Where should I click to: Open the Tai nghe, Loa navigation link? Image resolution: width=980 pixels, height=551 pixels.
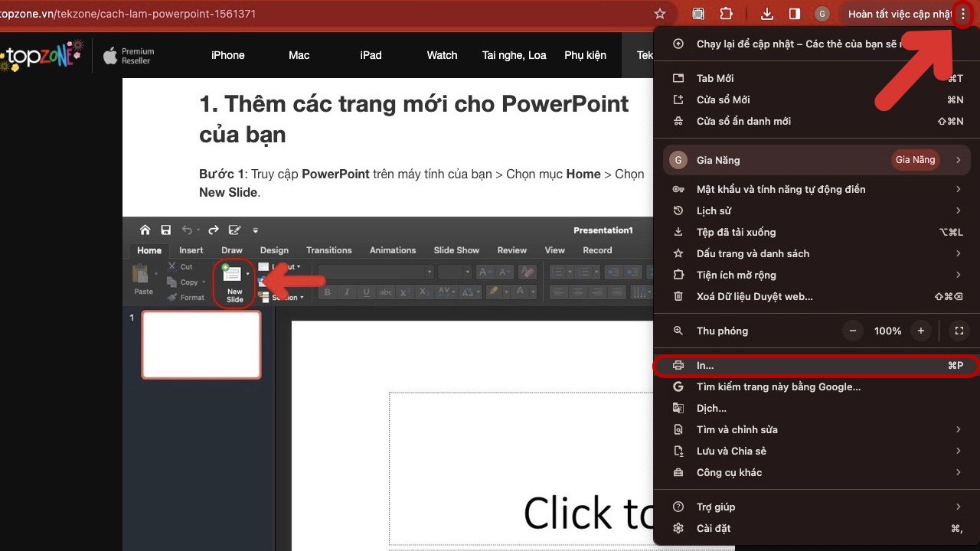514,55
